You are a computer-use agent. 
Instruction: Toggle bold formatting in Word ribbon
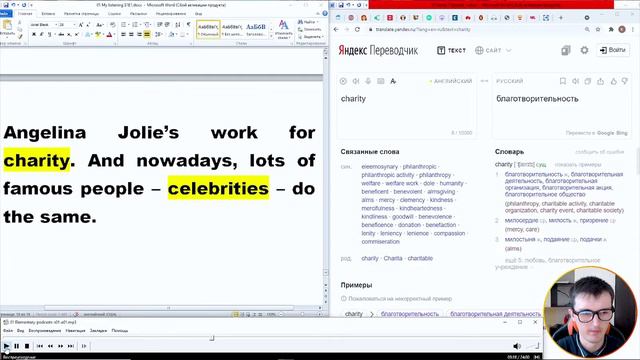coord(33,35)
